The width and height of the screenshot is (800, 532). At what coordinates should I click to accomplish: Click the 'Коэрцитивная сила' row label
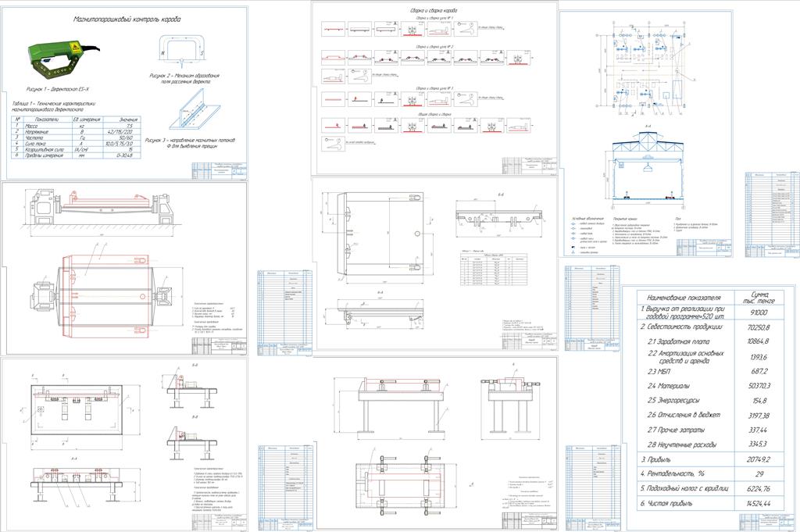pos(44,149)
